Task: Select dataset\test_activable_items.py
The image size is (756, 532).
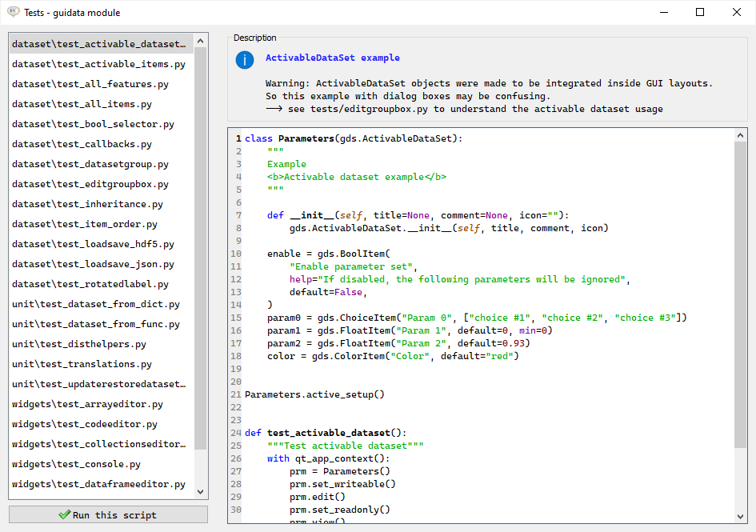Action: coord(102,64)
